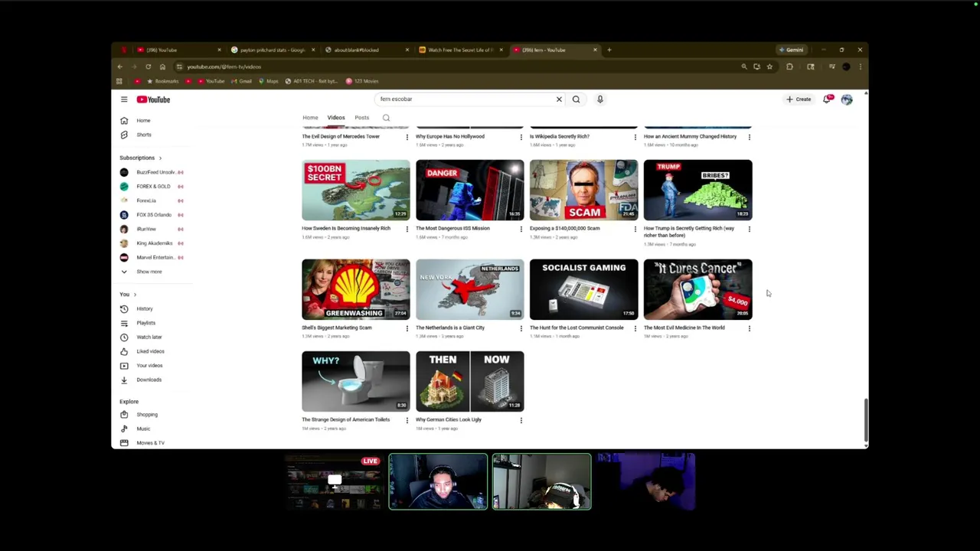The width and height of the screenshot is (980, 551).
Task: Open Playlists from the sidebar
Action: click(145, 323)
